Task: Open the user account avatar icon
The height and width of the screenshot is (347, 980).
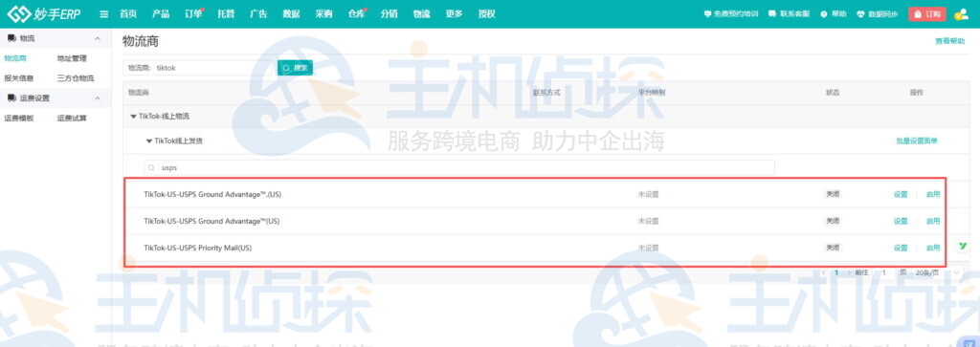Action: point(961,13)
